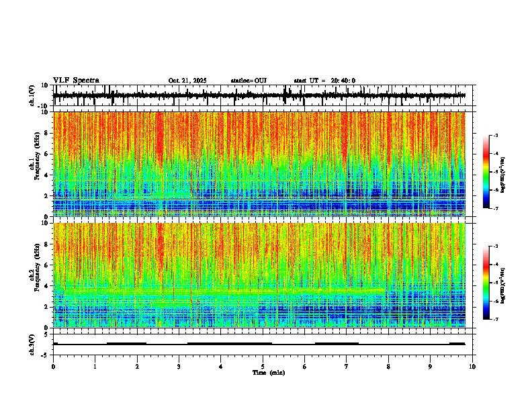The image size is (532, 411).
Task: Click time axis tick label "7"
Action: pos(347,367)
